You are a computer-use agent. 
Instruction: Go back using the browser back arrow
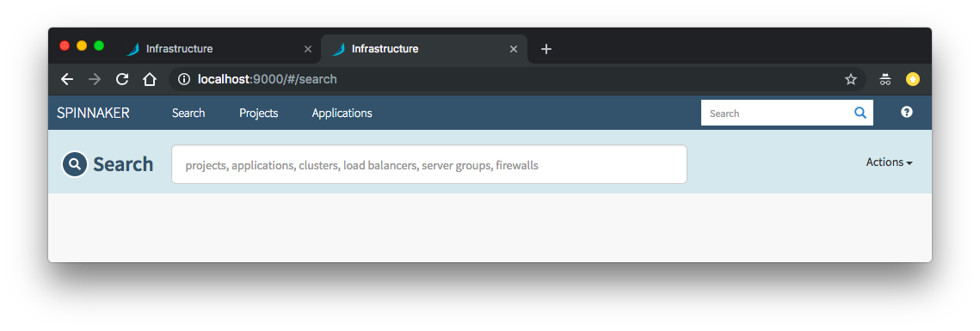point(67,79)
